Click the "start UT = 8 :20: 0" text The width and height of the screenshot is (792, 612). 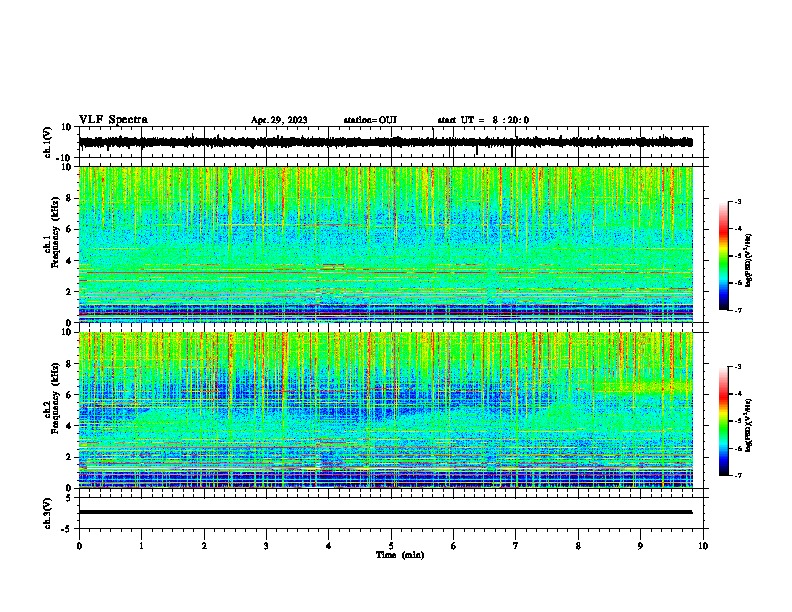(x=483, y=120)
